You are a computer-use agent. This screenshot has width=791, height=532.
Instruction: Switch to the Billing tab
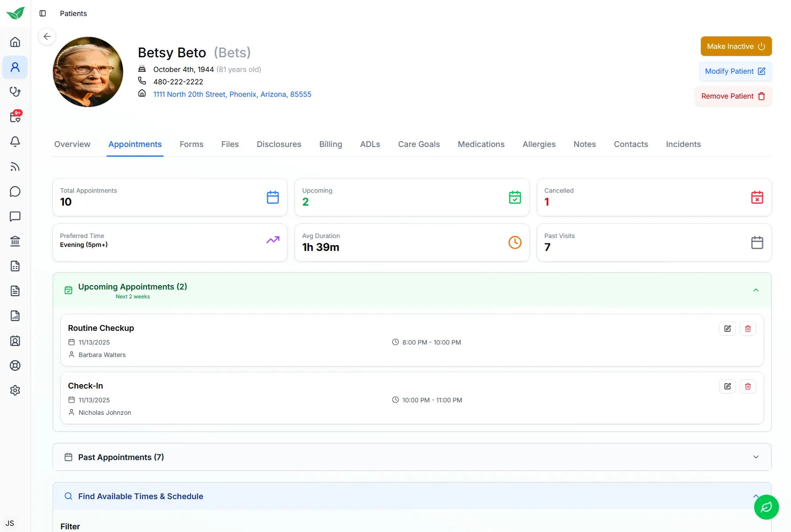(330, 144)
